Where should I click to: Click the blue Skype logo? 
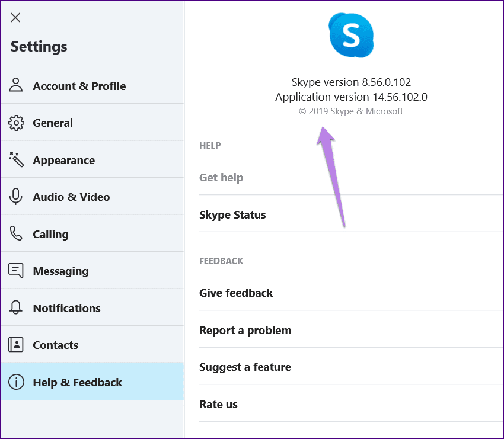(351, 35)
